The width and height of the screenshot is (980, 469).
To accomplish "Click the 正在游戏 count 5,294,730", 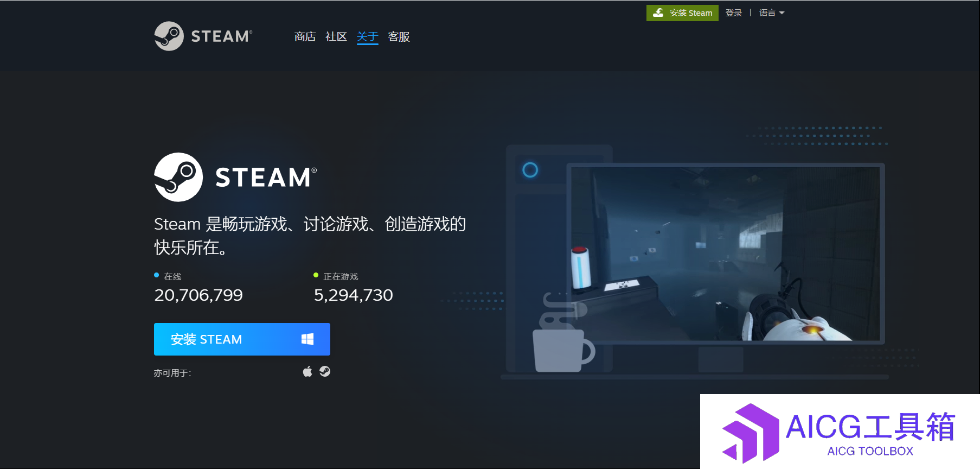I will pyautogui.click(x=353, y=295).
